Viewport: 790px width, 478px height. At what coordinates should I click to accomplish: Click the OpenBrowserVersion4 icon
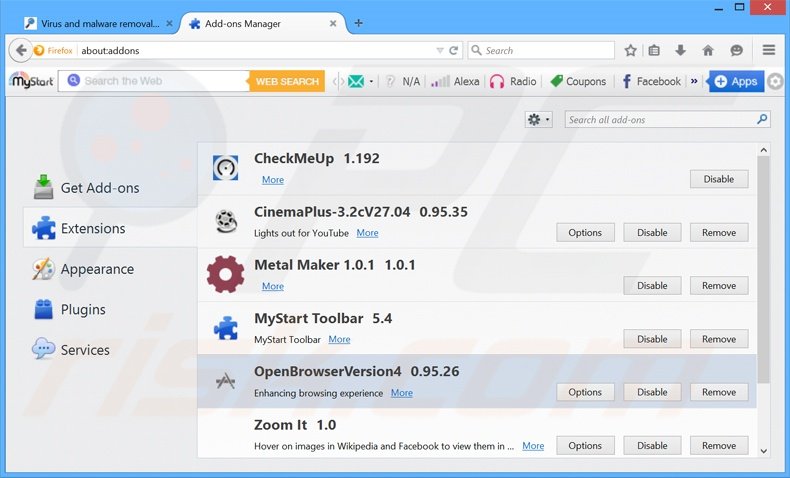pos(225,381)
